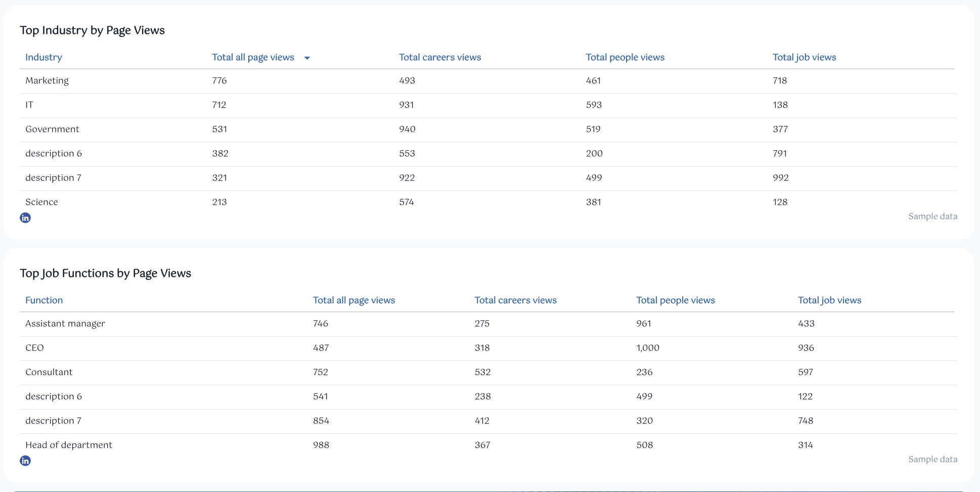Image resolution: width=980 pixels, height=492 pixels.
Task: Click the Sample data label in the Industry table
Action: pyautogui.click(x=933, y=216)
